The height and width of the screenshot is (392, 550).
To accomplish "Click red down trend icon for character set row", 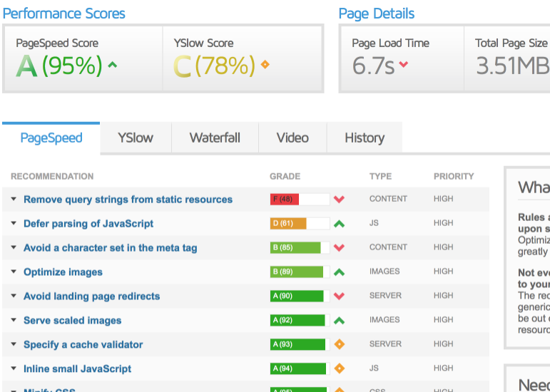I will click(x=339, y=247).
